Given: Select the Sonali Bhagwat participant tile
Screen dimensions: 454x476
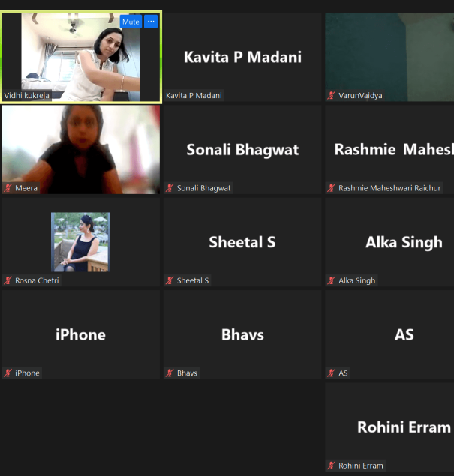Looking at the screenshot, I should click(242, 150).
